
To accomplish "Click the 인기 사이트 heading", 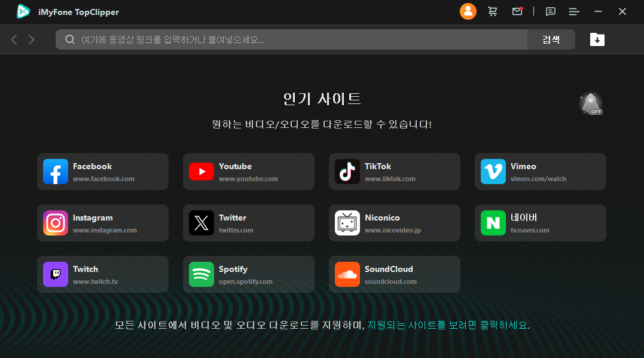I will point(322,99).
